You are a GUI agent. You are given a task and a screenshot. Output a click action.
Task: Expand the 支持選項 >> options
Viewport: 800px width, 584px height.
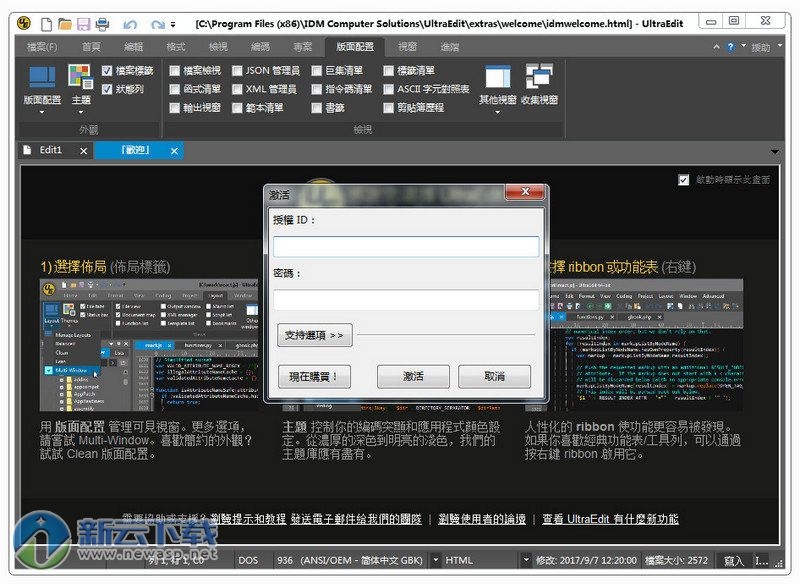click(x=315, y=335)
